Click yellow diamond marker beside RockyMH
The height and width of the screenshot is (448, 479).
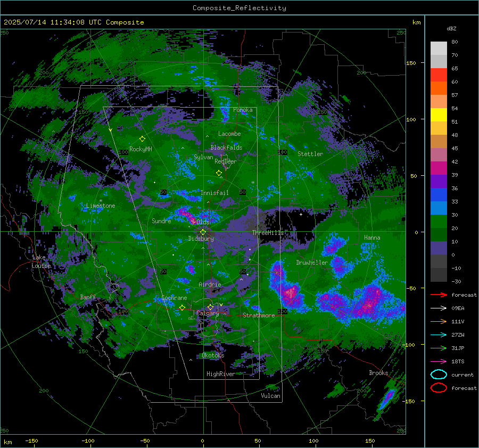click(x=142, y=139)
